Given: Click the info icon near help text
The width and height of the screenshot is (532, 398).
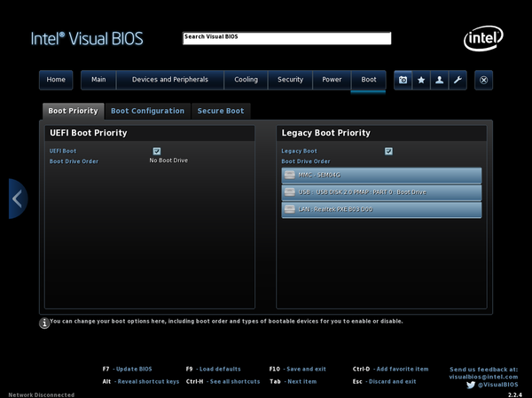Looking at the screenshot, I should [44, 323].
